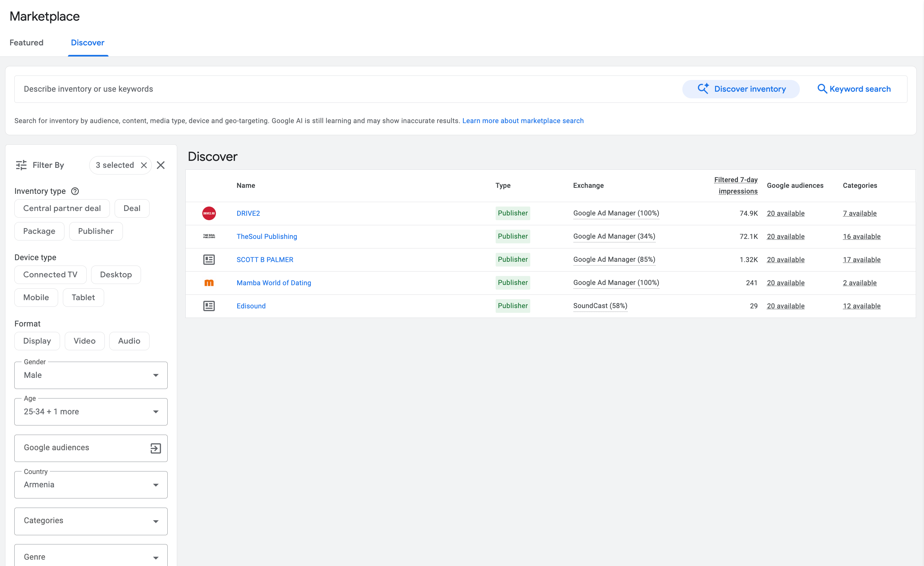Screen dimensions: 924x566
Task: Toggle Video format chip
Action: click(x=85, y=341)
